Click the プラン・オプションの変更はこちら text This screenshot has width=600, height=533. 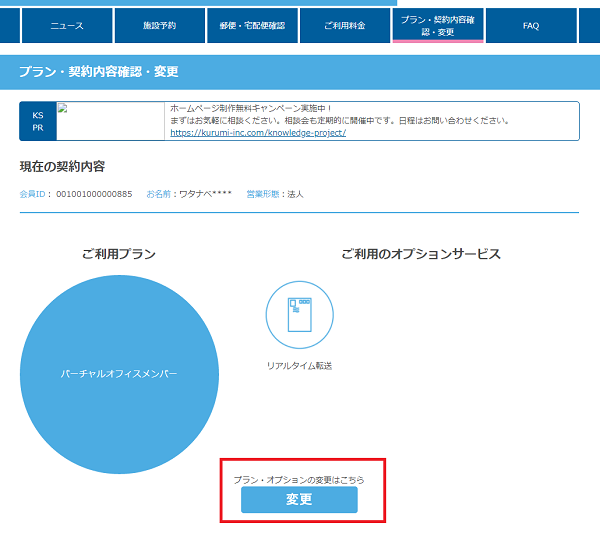(x=299, y=480)
